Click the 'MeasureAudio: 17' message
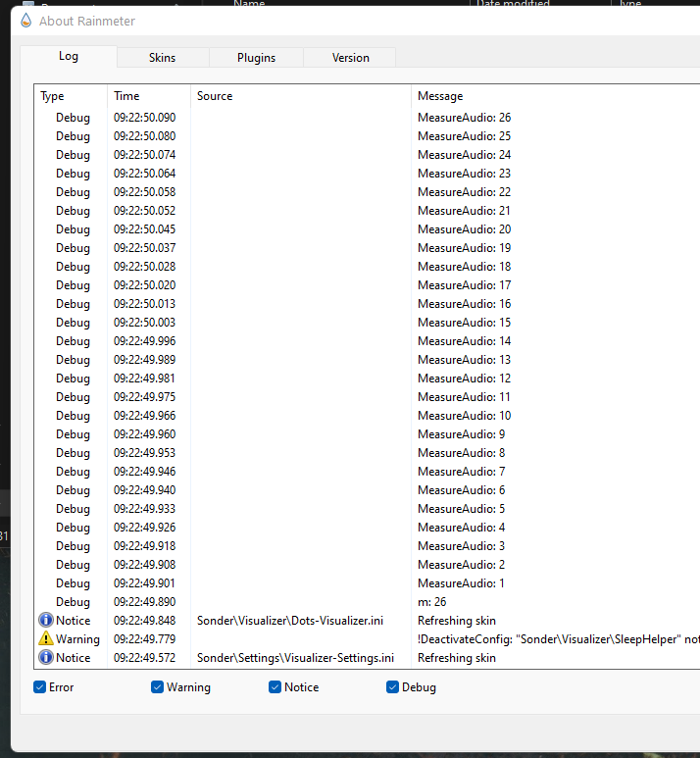 pyautogui.click(x=464, y=284)
